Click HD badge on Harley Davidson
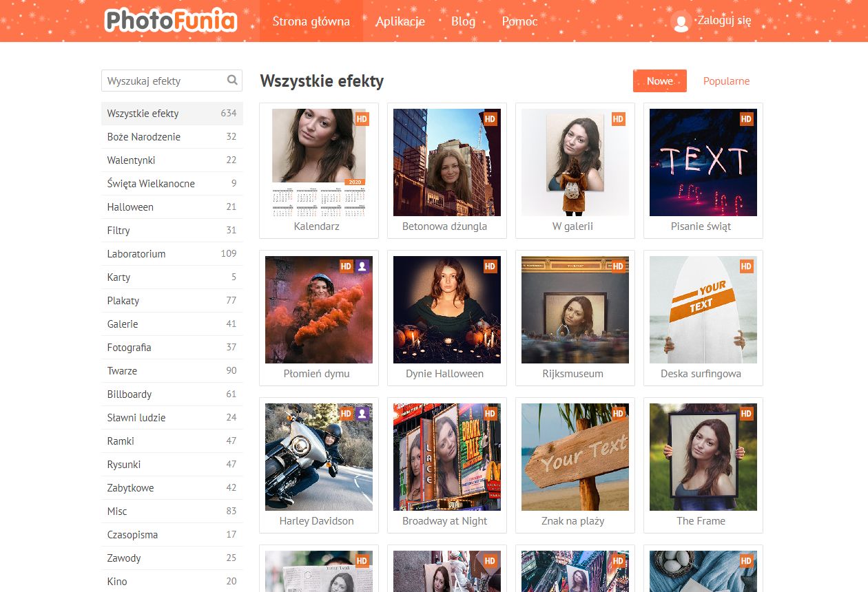Image resolution: width=868 pixels, height=592 pixels. [x=347, y=414]
